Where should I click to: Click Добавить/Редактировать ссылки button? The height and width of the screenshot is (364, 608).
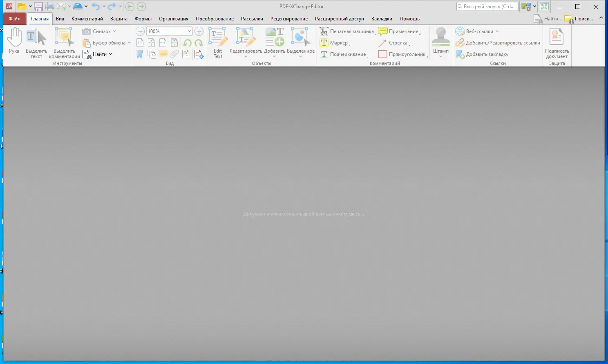(498, 43)
